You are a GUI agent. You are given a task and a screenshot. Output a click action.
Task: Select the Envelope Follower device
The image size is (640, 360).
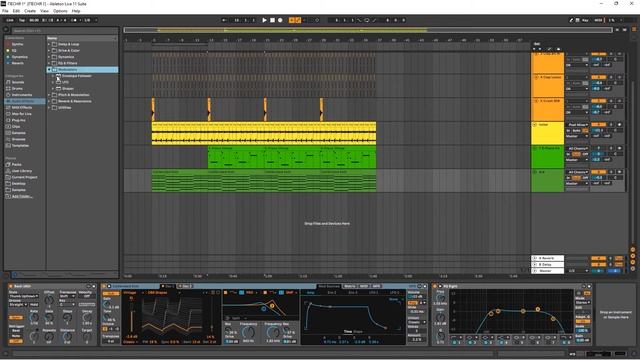pyautogui.click(x=76, y=76)
